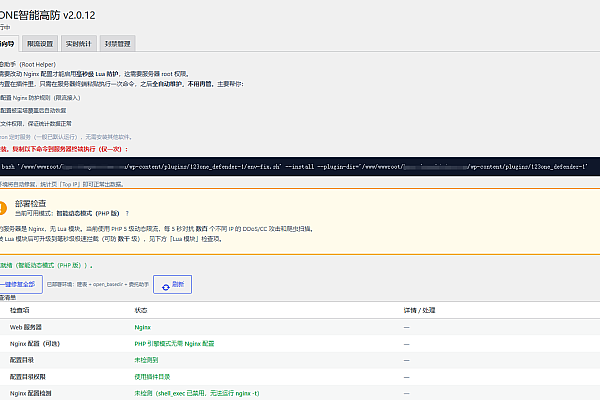The height and width of the screenshot is (400, 600).
Task: Click the "检查项" column header
Action: coord(20,310)
